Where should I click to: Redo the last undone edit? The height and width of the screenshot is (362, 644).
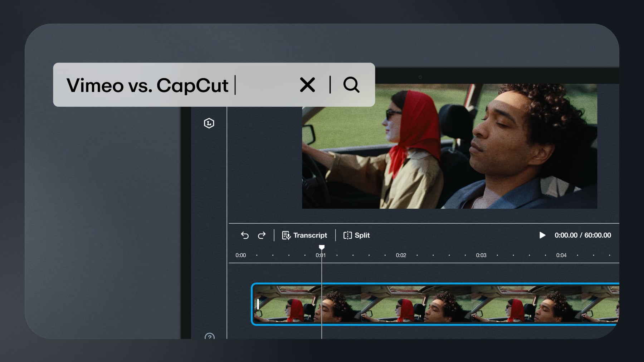(262, 235)
